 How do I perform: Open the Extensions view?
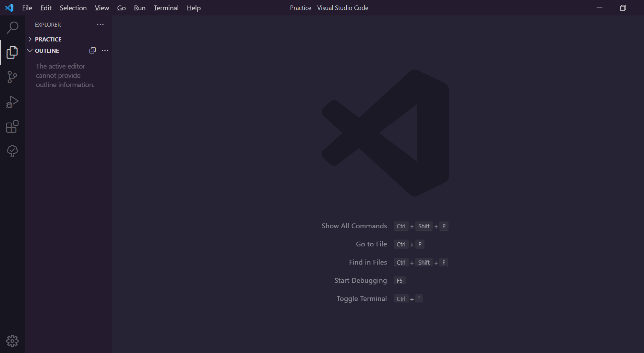pos(12,126)
